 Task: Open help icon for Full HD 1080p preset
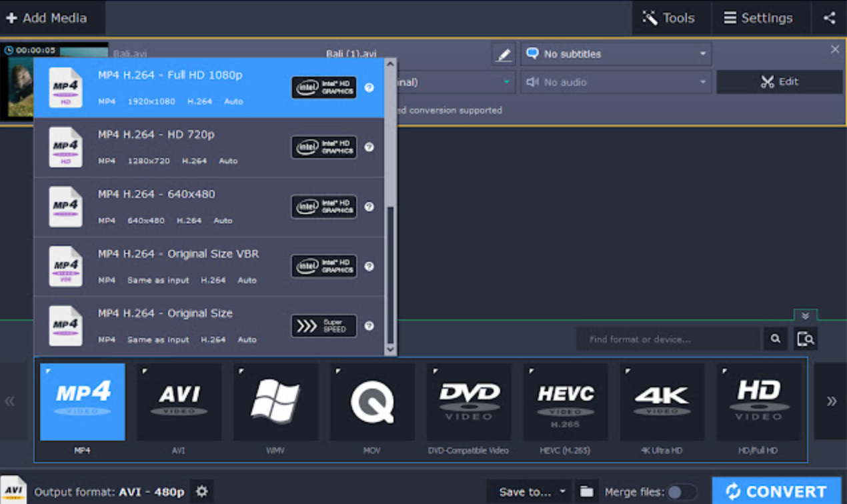click(x=369, y=87)
